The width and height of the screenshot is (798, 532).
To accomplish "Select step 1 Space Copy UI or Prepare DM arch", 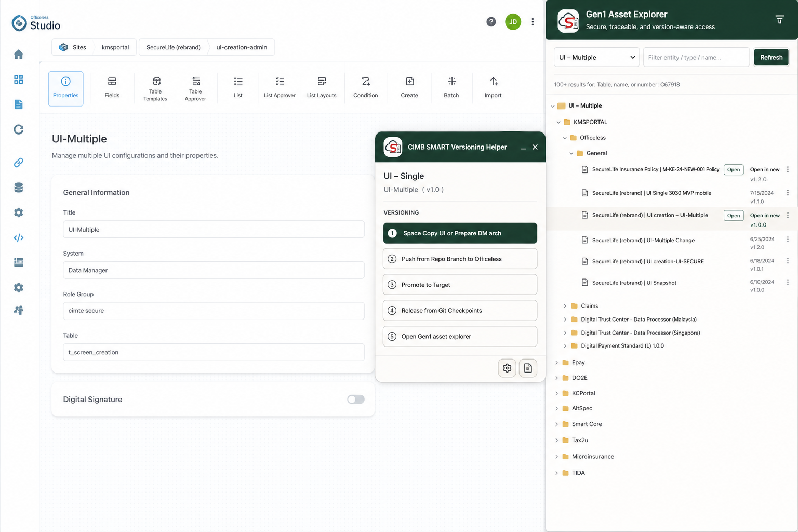I will click(460, 233).
